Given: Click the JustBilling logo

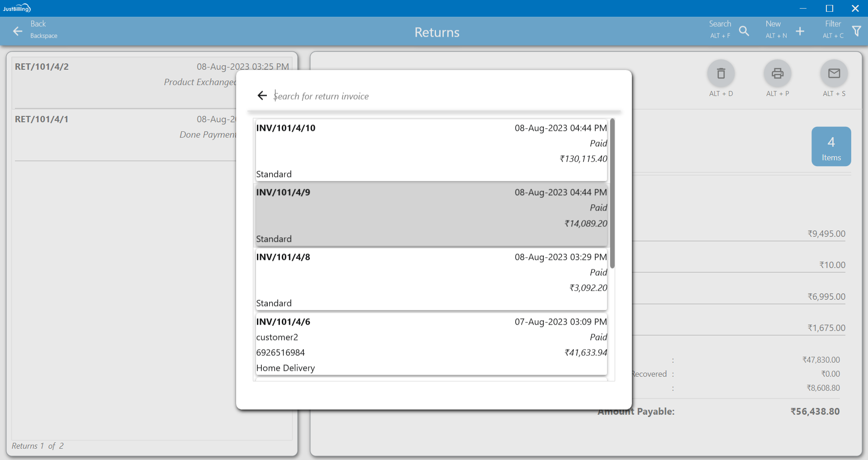Looking at the screenshot, I should [17, 8].
